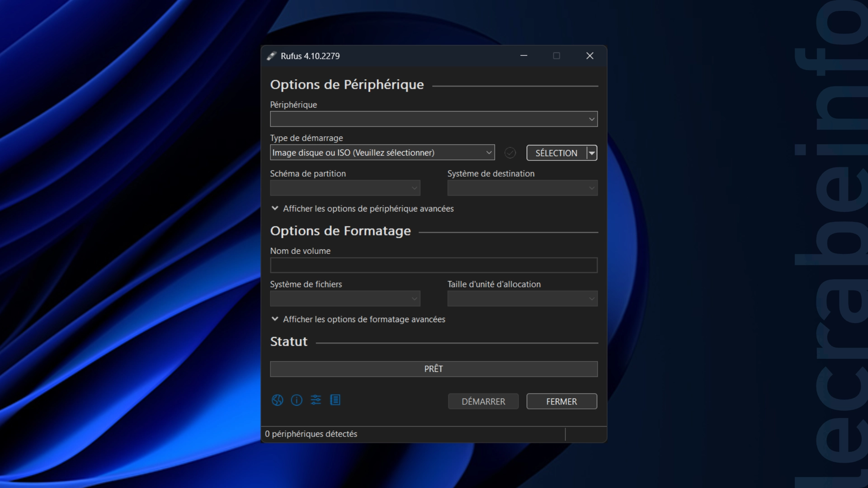Viewport: 868px width, 488px height.
Task: Open the Type de démarrage dropdown
Action: point(382,153)
